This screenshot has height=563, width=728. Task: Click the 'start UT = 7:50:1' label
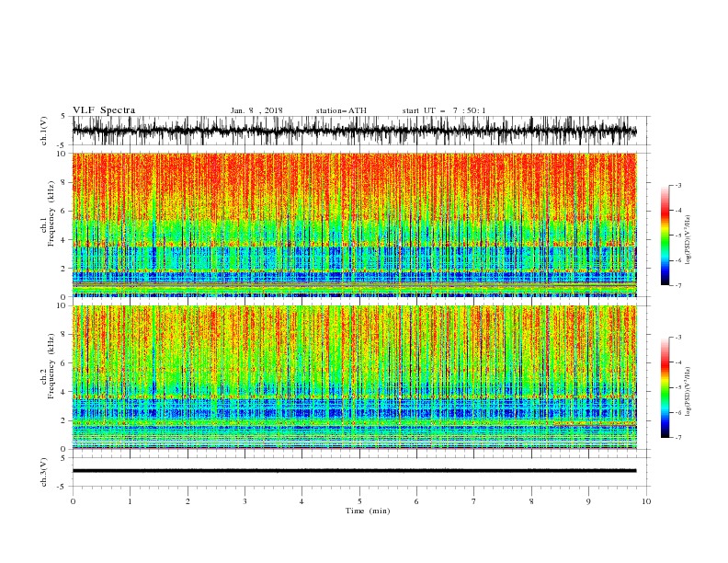[444, 110]
